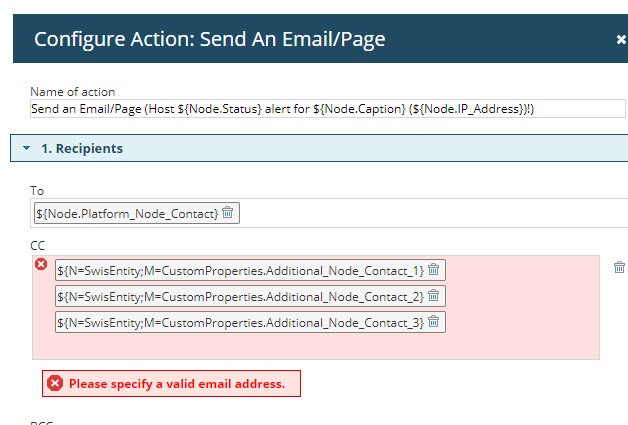628x425 pixels.
Task: Collapse the Recipients section triangle
Action: point(27,148)
